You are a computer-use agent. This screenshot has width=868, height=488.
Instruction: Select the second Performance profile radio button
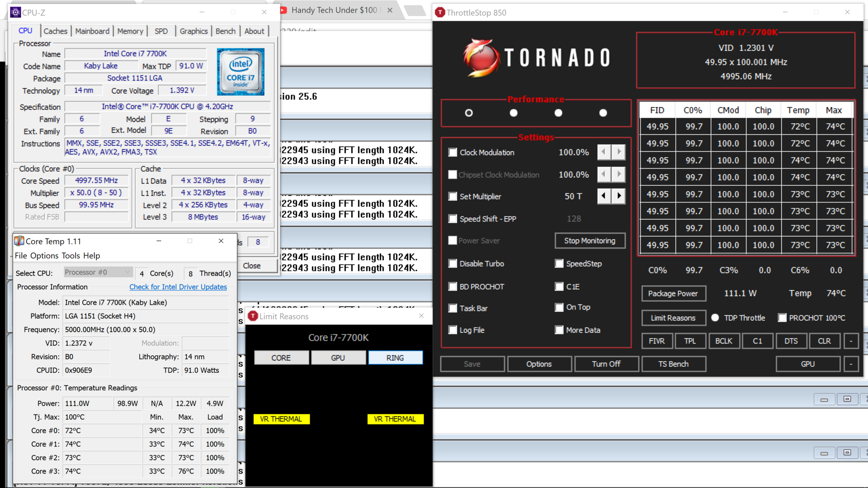(514, 113)
